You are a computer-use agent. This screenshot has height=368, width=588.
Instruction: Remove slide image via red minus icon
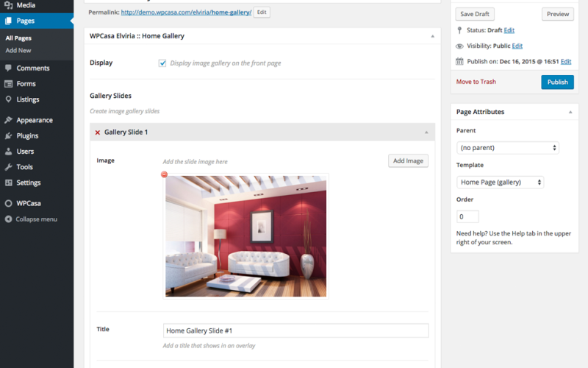(164, 174)
